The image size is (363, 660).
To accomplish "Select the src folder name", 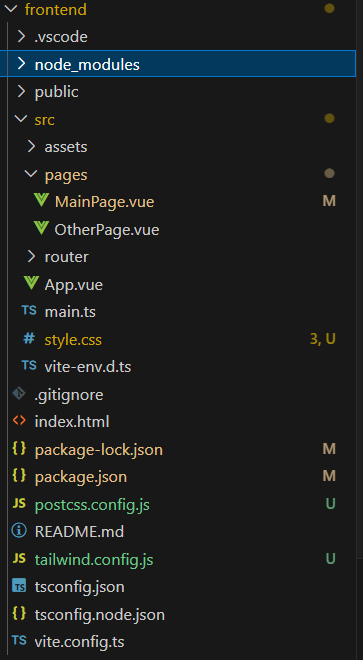I will point(44,120).
